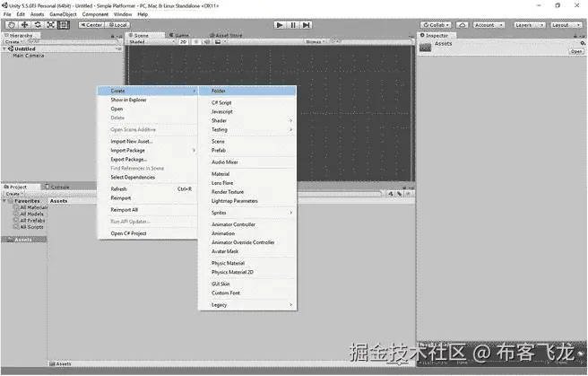Open Project panel Create dropdown
Viewport: 588px width, 376px height.
pyautogui.click(x=14, y=194)
